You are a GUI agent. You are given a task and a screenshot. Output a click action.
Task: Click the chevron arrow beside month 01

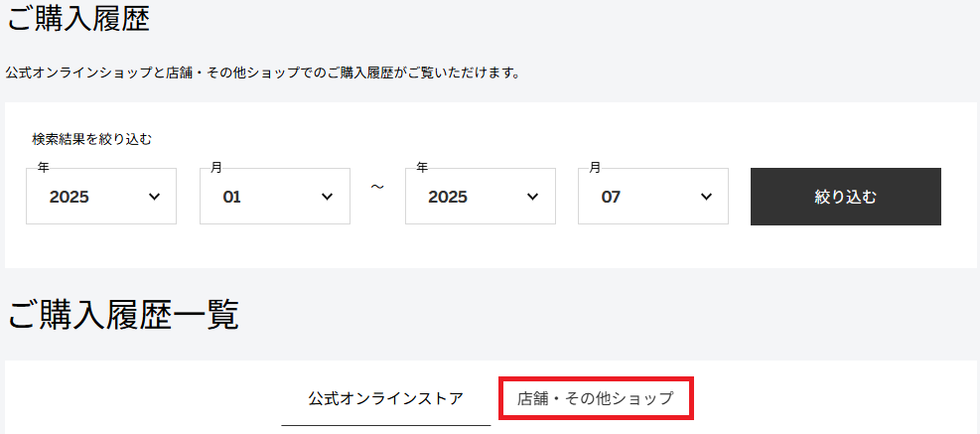pyautogui.click(x=327, y=197)
